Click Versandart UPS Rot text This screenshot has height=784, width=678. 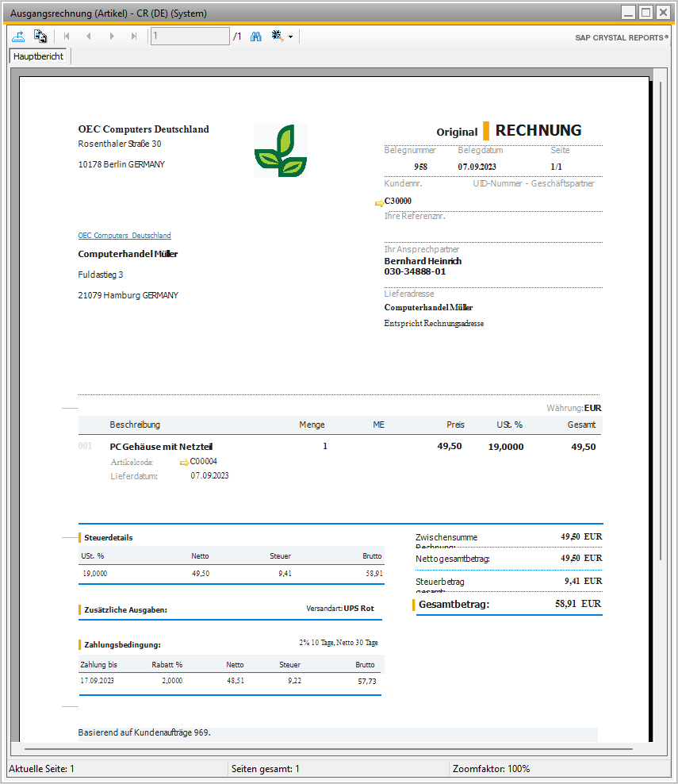pos(340,609)
